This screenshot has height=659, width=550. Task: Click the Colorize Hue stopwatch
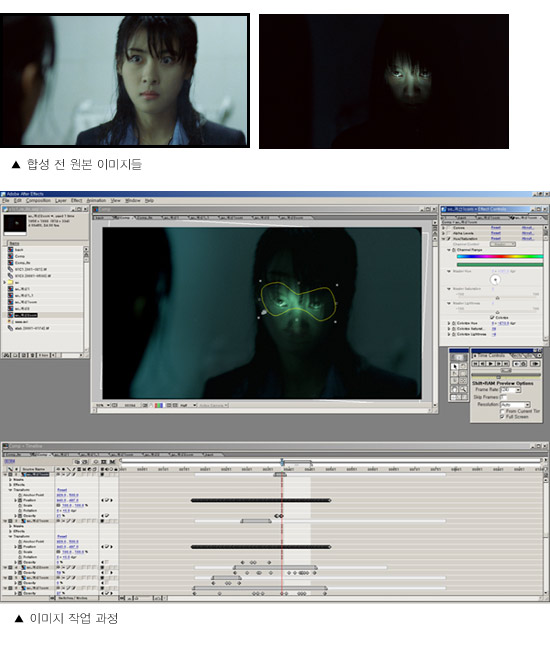(x=454, y=323)
